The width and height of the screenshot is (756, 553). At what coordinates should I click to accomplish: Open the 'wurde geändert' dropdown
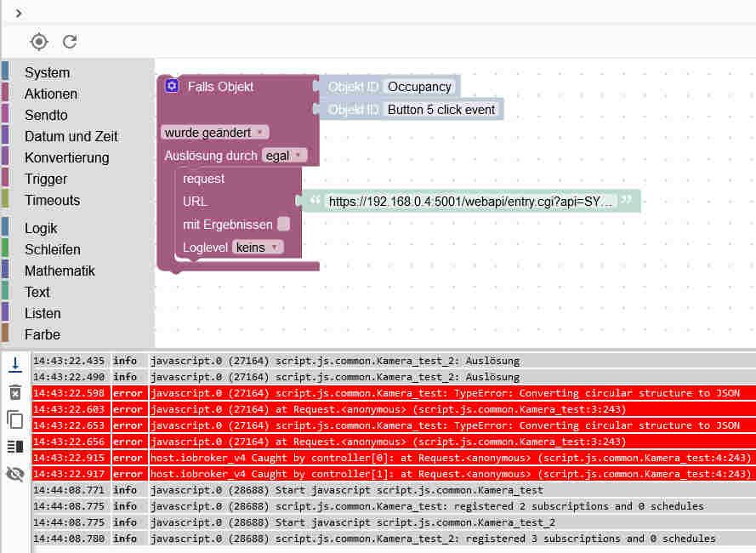[x=214, y=132]
